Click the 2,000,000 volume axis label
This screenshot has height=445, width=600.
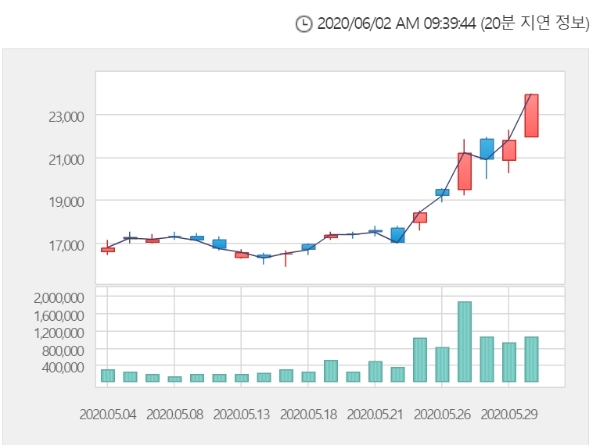click(x=59, y=298)
